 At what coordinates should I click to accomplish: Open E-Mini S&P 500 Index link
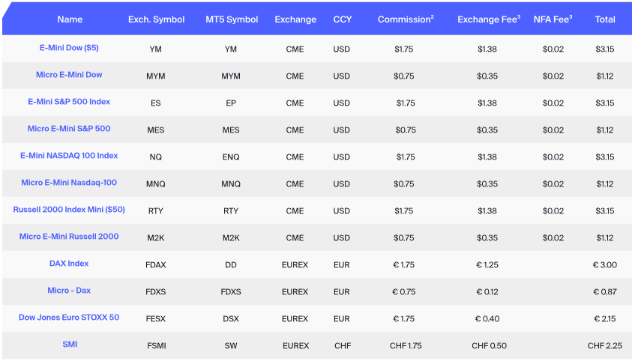tap(69, 102)
